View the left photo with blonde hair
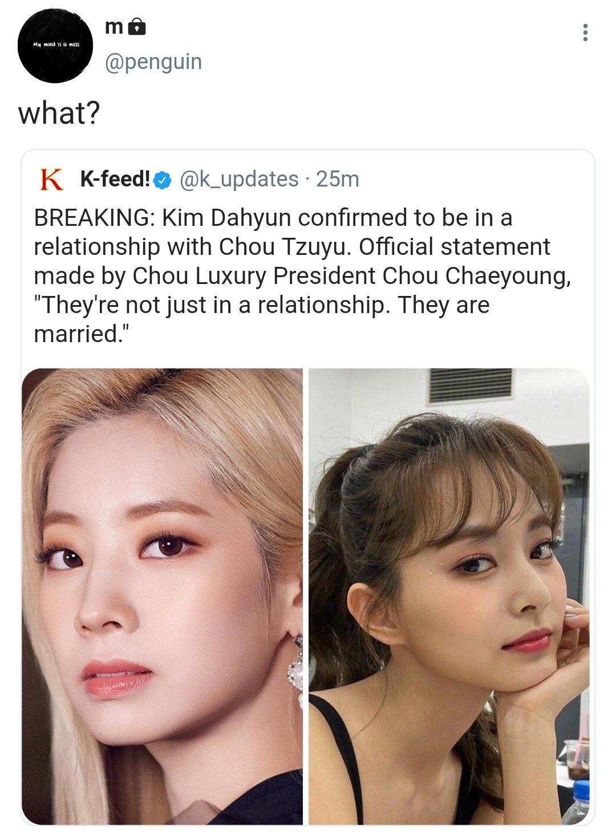The width and height of the screenshot is (616, 840). [163, 596]
